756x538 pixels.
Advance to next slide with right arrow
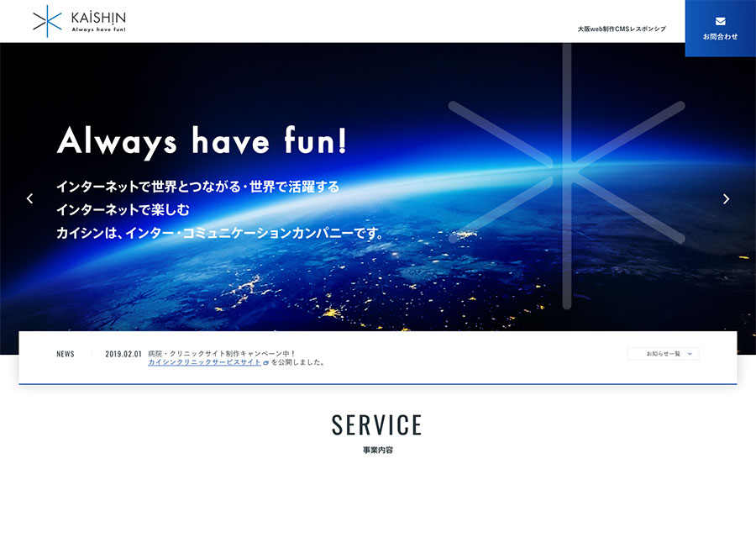[726, 198]
